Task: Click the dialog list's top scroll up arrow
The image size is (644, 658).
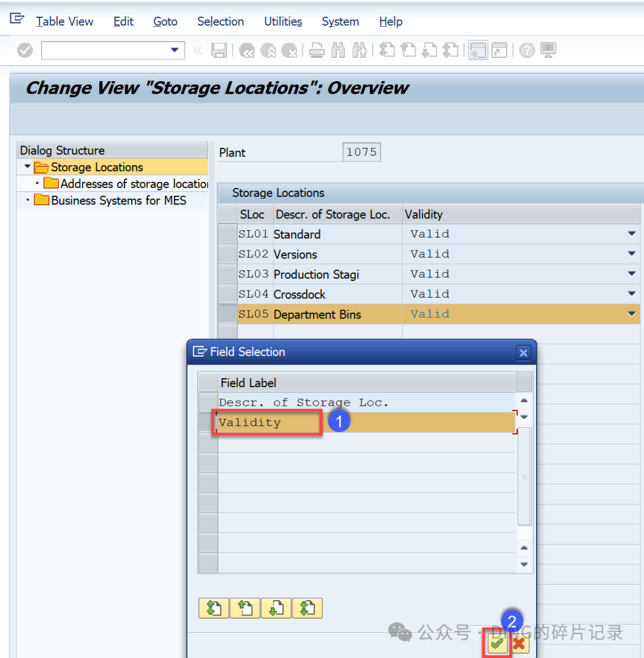Action: (x=524, y=401)
